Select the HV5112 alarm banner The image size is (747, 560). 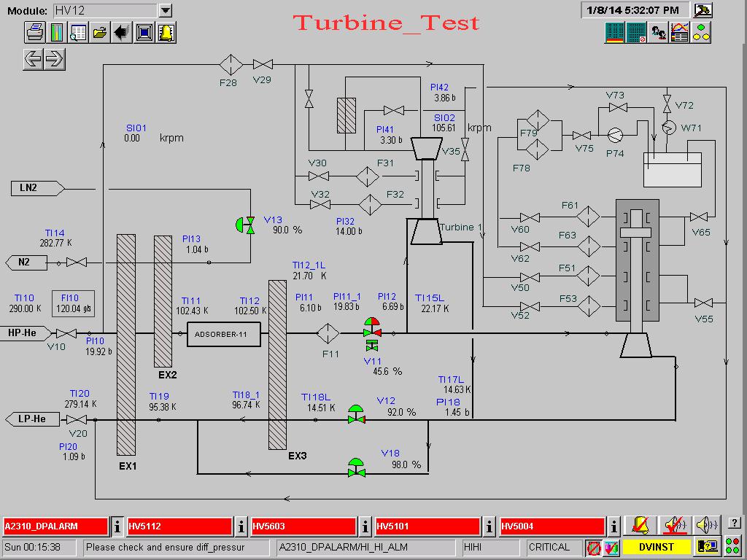coord(179,526)
